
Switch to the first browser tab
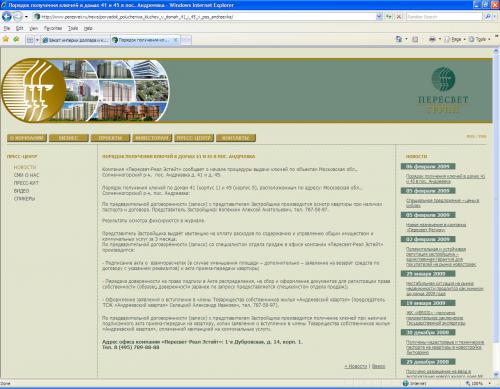click(x=75, y=40)
